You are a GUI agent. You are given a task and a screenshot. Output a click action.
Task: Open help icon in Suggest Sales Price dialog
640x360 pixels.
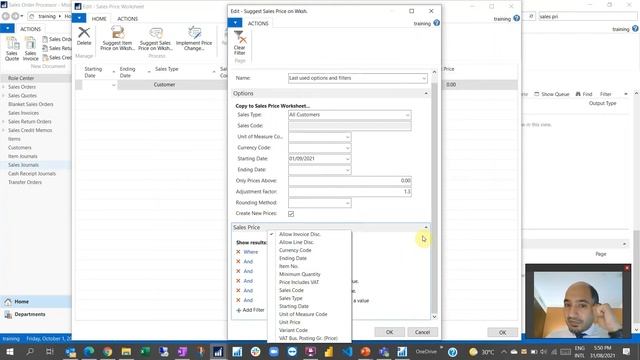436,23
